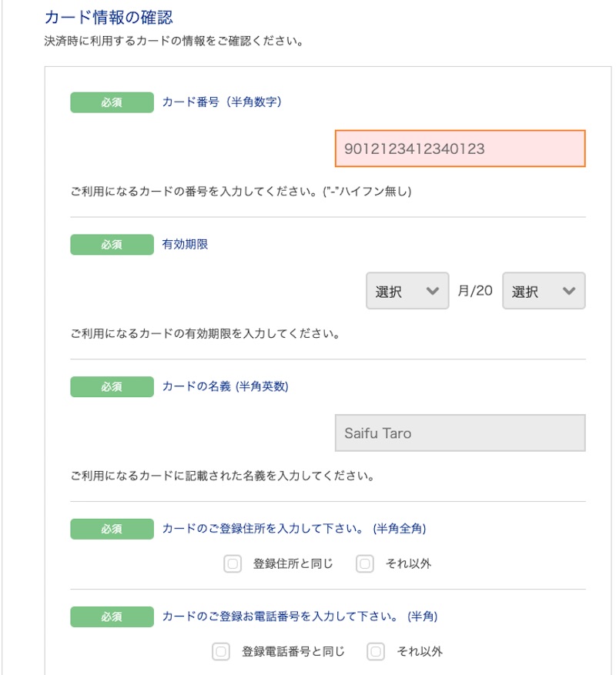
Task: Click the 必須 badge beside registered address label
Action: 112,529
